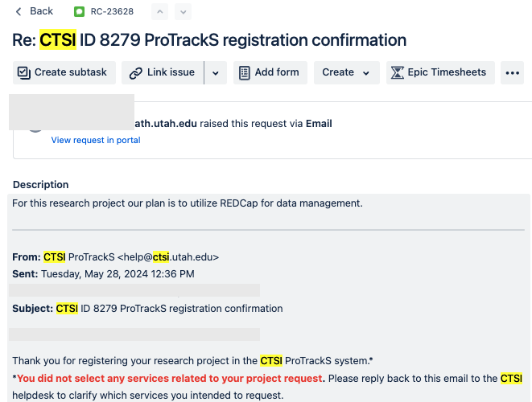Viewport: 532px width, 402px height.
Task: Click the issue title heading
Action: coord(209,40)
